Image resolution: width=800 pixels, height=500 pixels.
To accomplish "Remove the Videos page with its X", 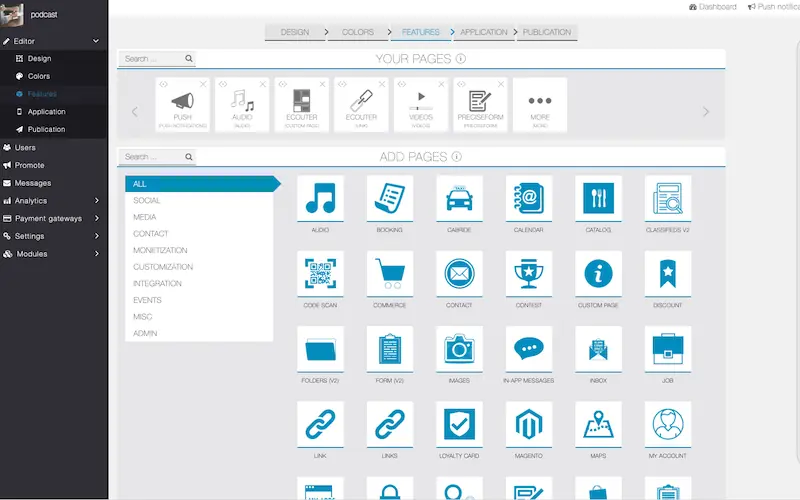I will point(441,84).
